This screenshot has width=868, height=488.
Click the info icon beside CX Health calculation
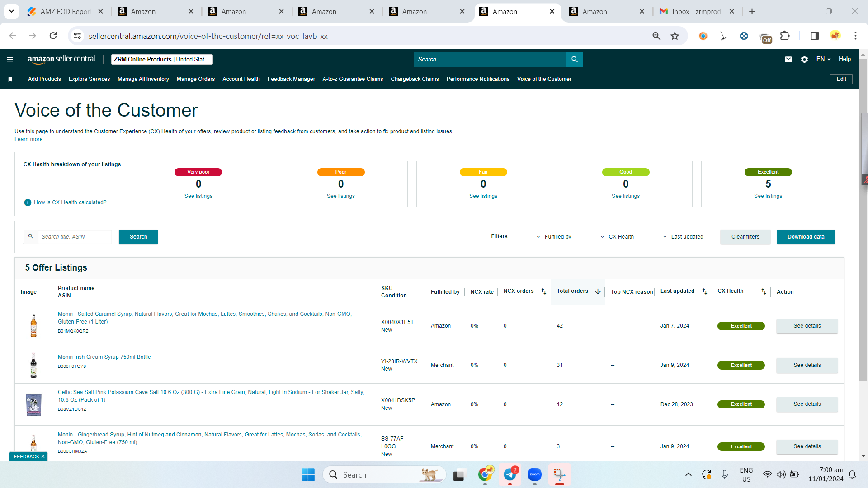[28, 202]
